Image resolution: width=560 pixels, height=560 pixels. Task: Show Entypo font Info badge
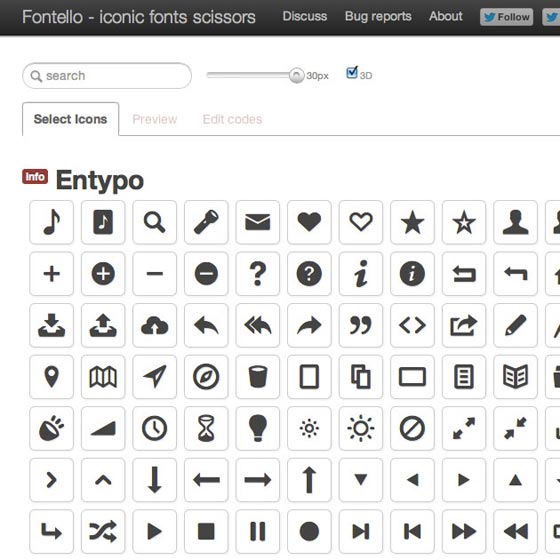point(35,176)
